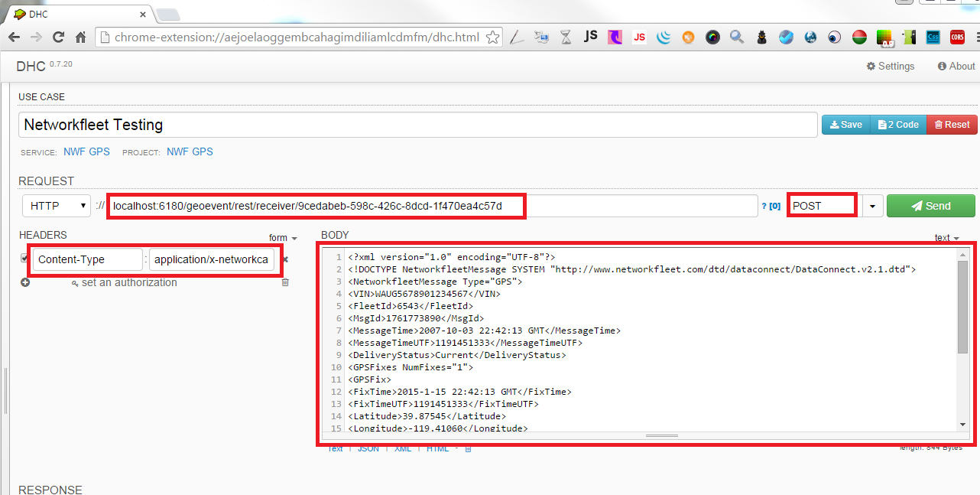Click the POST method input field
Screen dimensions: 980x495
pos(826,206)
